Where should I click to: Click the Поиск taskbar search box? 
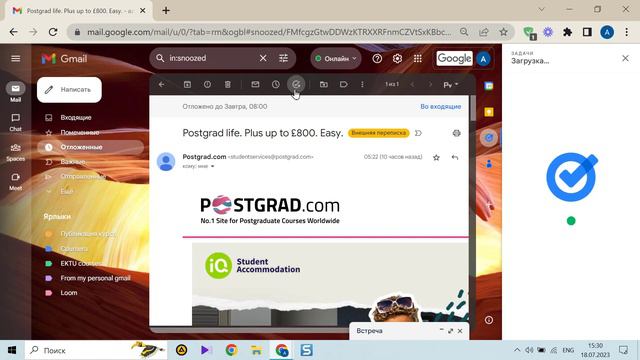click(96, 350)
